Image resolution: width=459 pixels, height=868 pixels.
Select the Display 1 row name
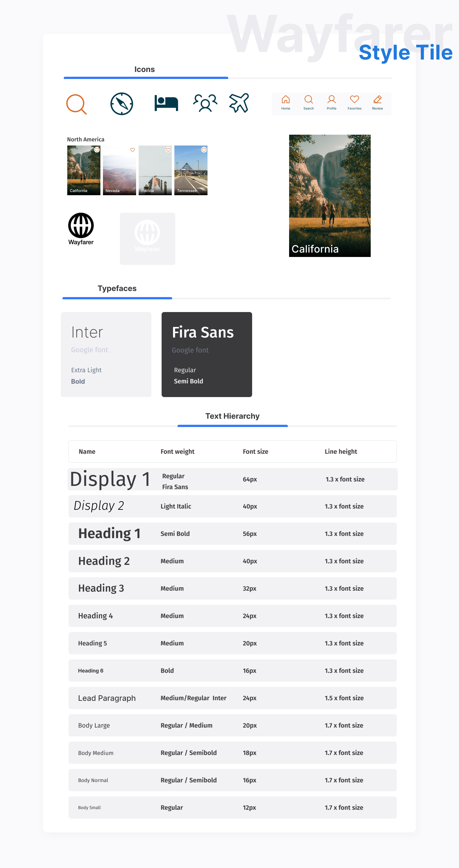[x=110, y=479]
